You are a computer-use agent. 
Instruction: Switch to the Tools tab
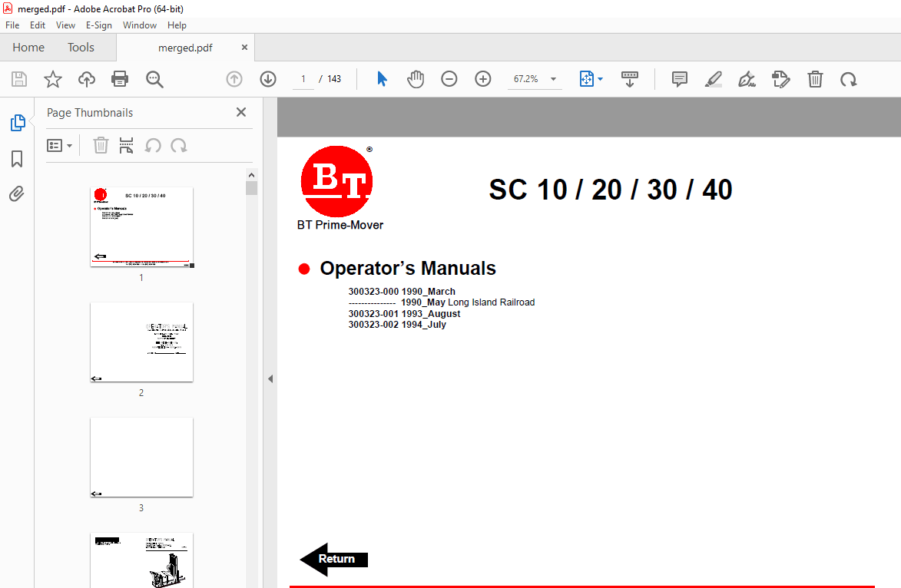81,47
